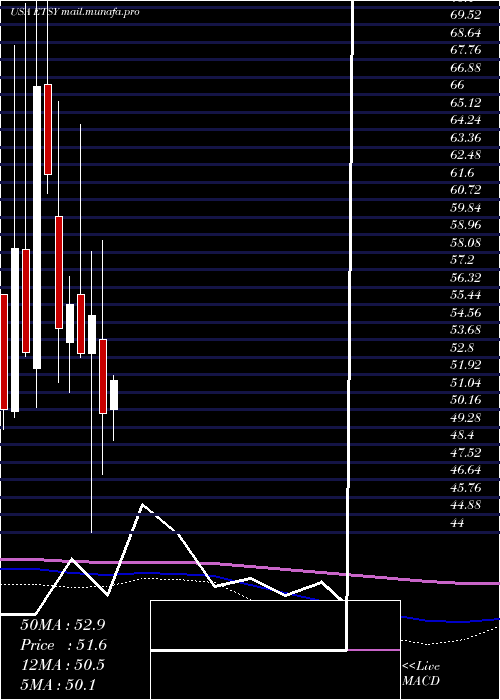
Task: Click the 61.6 price axis label
Action: 462,172
